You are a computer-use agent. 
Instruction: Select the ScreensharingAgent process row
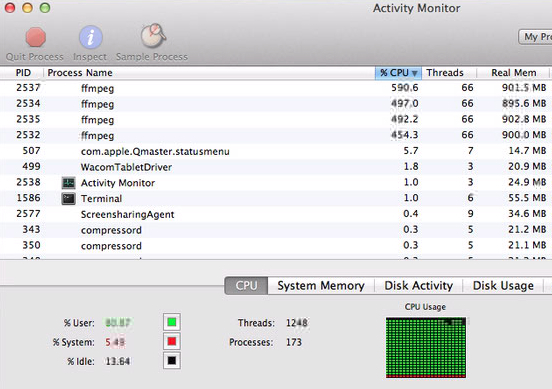pos(276,214)
